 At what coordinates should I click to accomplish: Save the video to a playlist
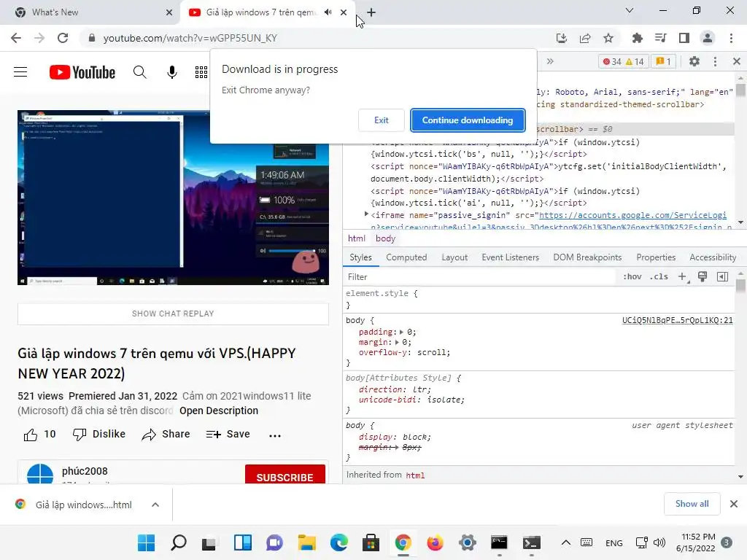228,435
